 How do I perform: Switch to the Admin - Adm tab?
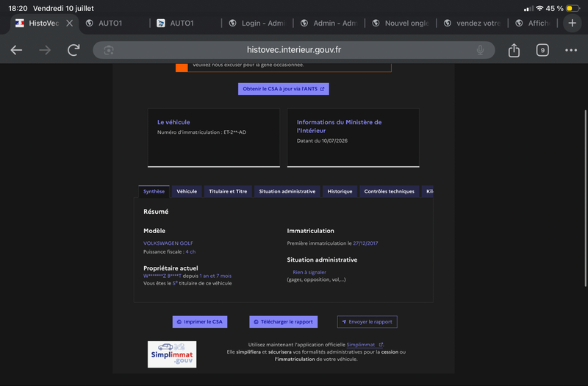click(x=329, y=24)
